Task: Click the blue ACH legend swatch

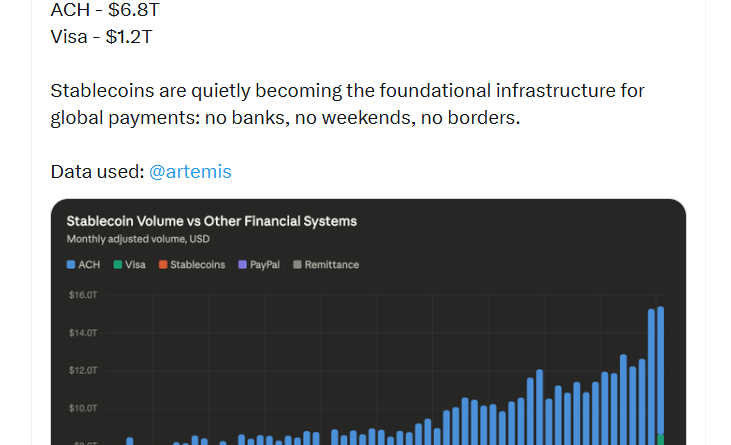Action: coord(71,265)
